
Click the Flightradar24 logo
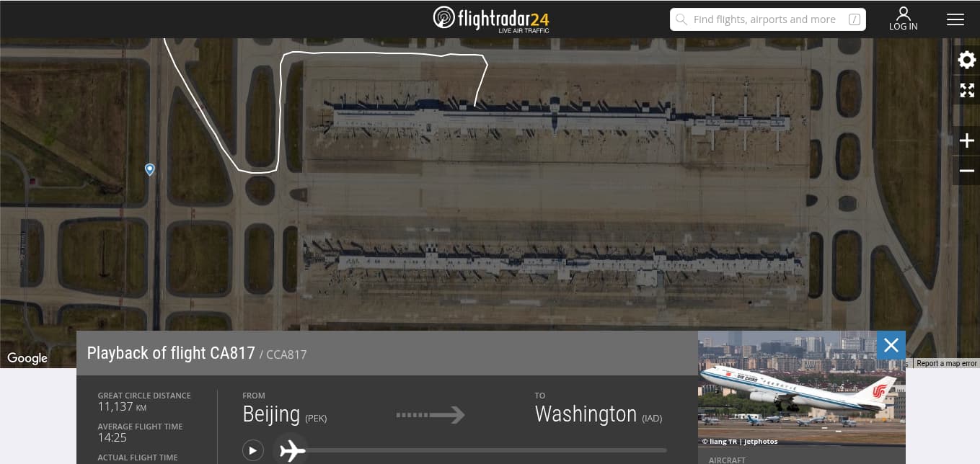tap(491, 19)
